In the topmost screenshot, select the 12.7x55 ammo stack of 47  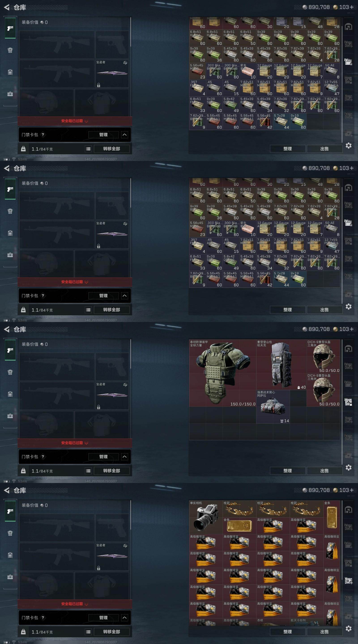pyautogui.click(x=332, y=88)
